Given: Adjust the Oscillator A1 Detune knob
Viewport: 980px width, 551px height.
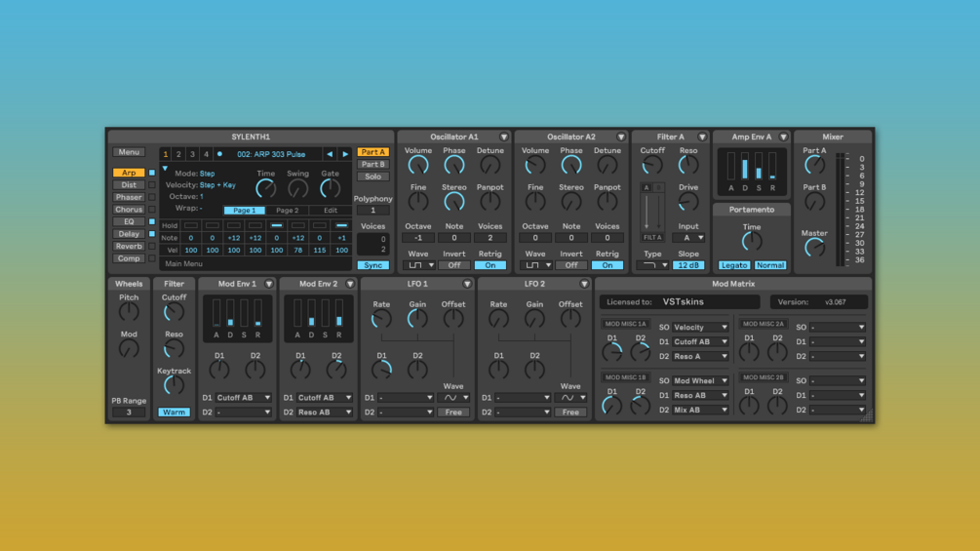Looking at the screenshot, I should click(x=490, y=166).
